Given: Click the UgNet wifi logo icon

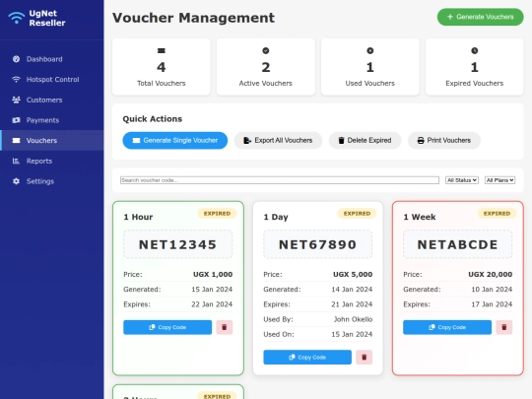Looking at the screenshot, I should [17, 18].
